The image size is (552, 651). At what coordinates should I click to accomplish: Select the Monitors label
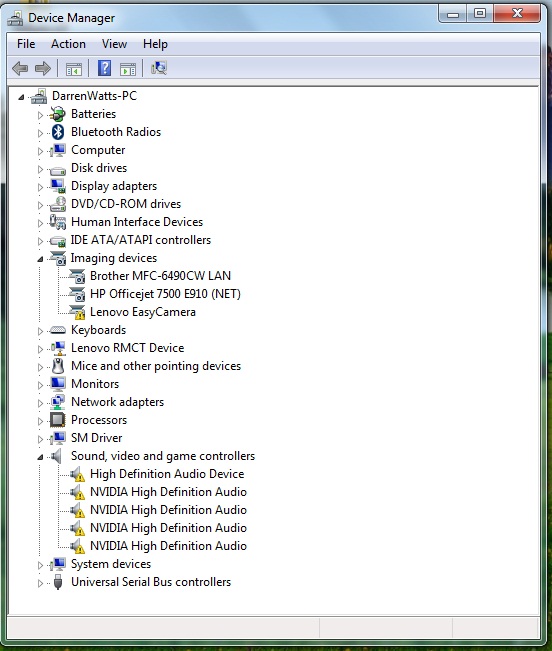tap(95, 384)
